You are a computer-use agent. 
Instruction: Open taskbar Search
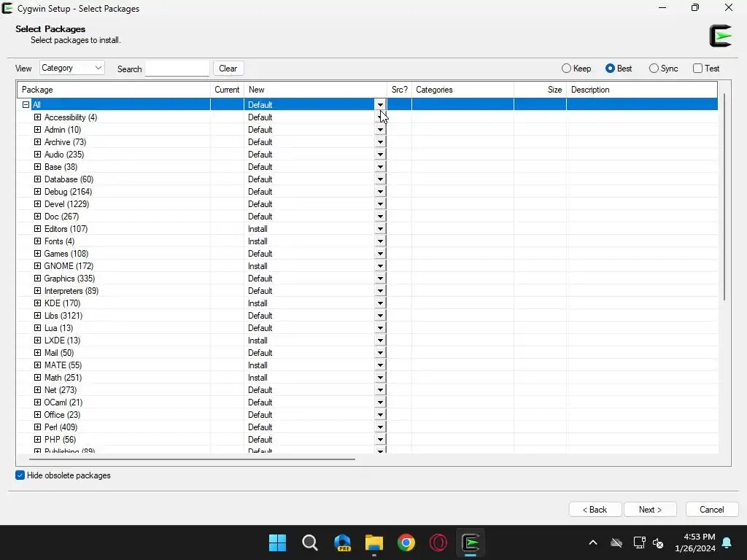click(309, 542)
